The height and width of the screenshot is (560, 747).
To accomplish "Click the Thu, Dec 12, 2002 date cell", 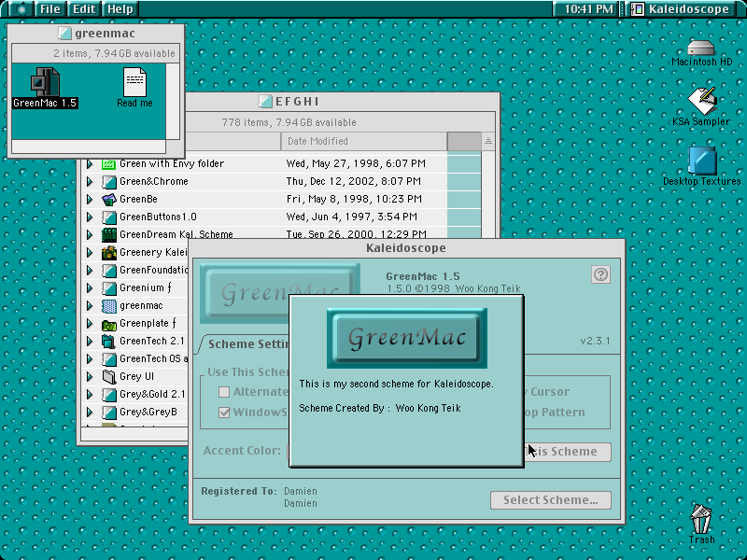I will coord(353,181).
